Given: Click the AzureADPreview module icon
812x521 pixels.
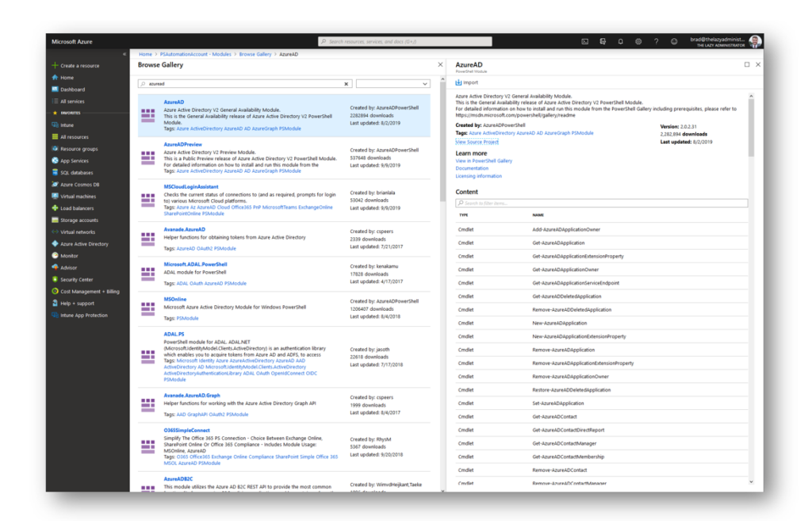Looking at the screenshot, I should point(148,158).
